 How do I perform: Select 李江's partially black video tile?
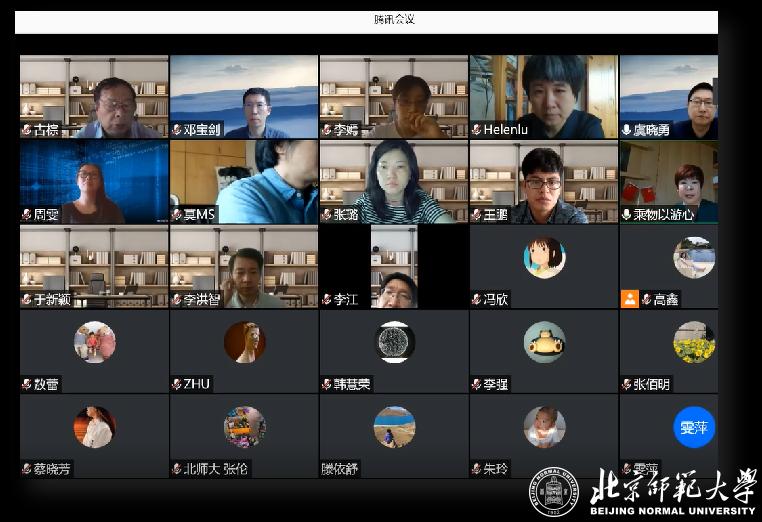(393, 265)
